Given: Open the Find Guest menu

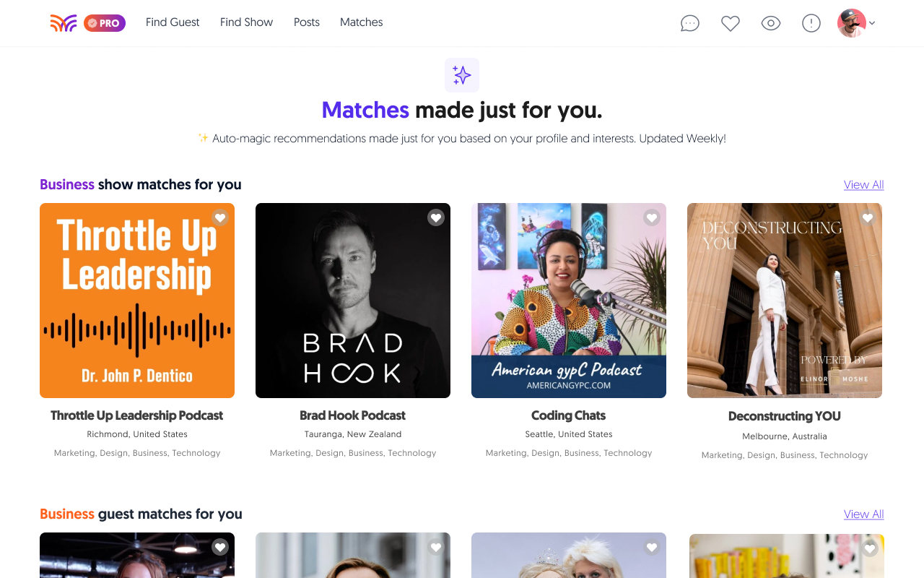Looking at the screenshot, I should point(173,22).
